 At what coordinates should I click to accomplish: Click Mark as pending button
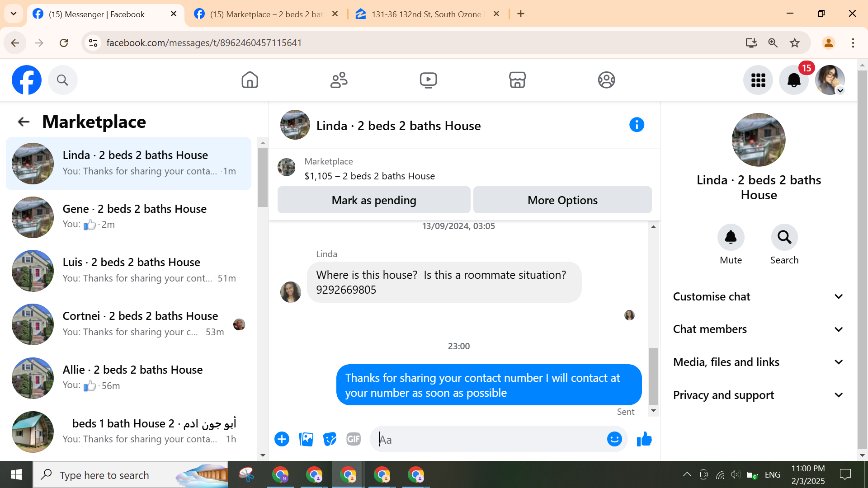(374, 200)
